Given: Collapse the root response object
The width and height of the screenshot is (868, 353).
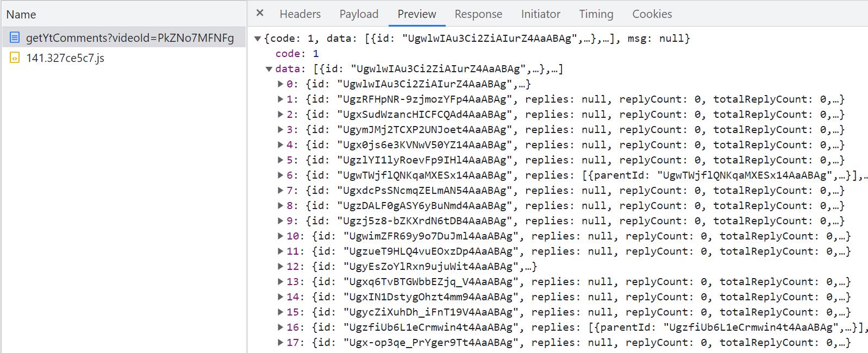Looking at the screenshot, I should pyautogui.click(x=258, y=39).
